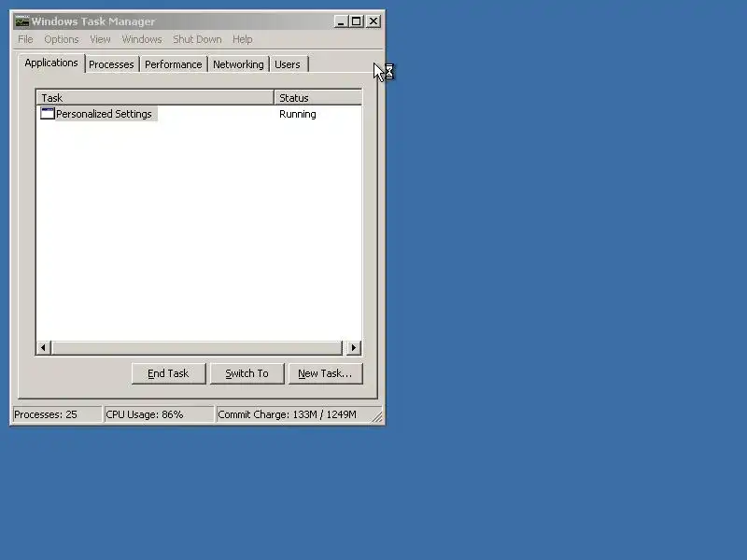Switch to the Processes tab
Viewport: 747px width, 560px height.
coord(111,64)
